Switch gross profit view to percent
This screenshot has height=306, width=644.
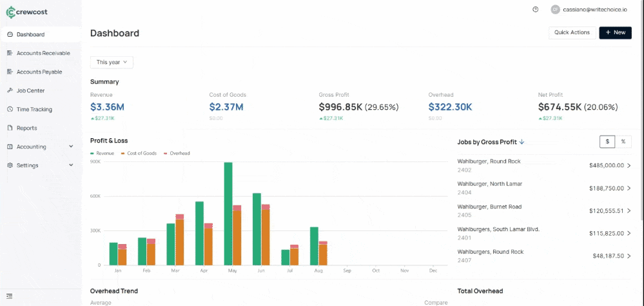click(623, 142)
